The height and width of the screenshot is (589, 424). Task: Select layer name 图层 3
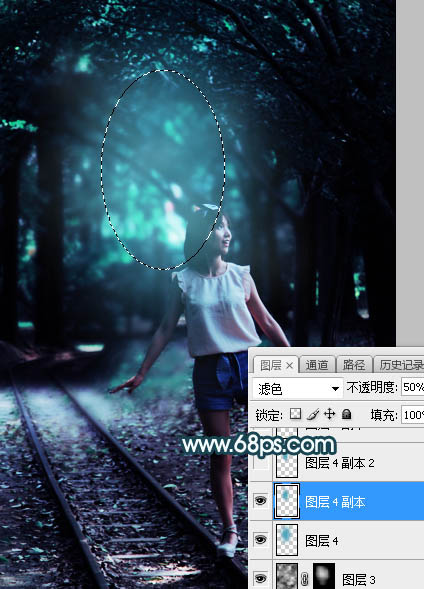(x=358, y=579)
